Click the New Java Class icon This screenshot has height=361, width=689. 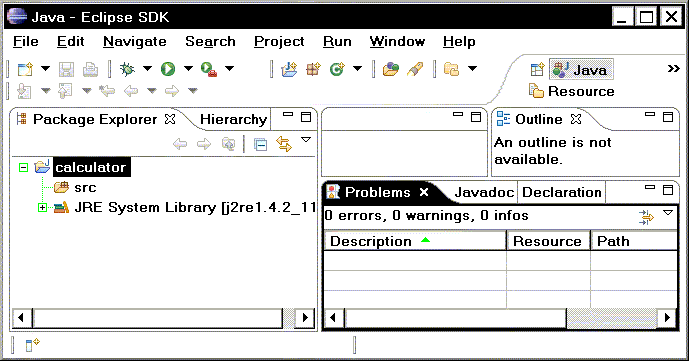coord(337,69)
